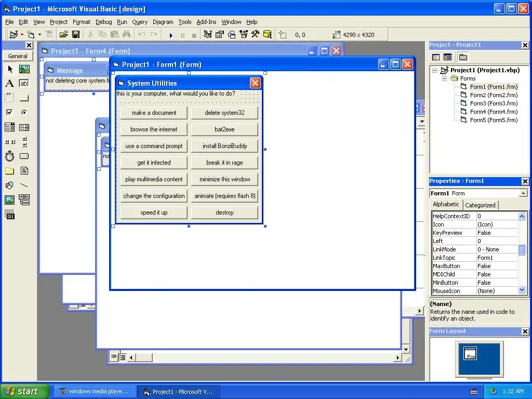532x399 pixels.
Task: Select the DirListBox folder tool
Action: [10, 170]
